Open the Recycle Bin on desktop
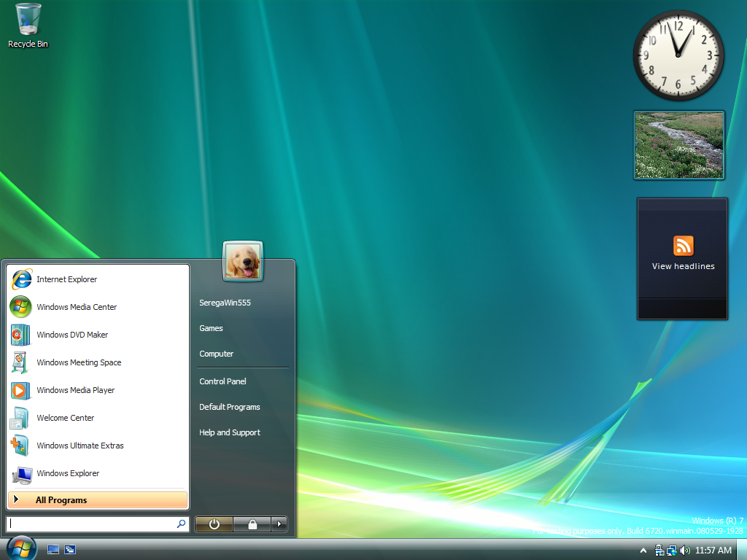This screenshot has width=747, height=560. (x=28, y=26)
